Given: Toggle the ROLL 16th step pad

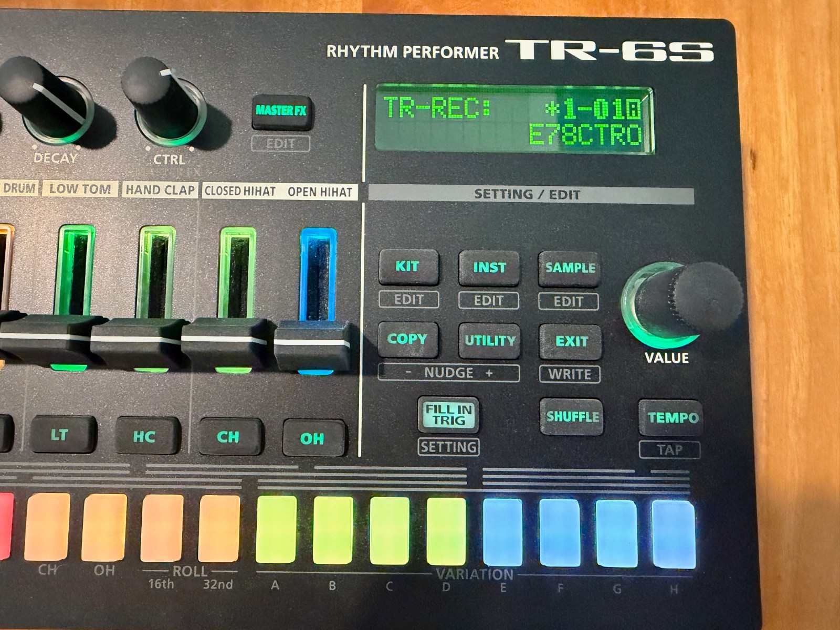Looking at the screenshot, I should coord(162,528).
